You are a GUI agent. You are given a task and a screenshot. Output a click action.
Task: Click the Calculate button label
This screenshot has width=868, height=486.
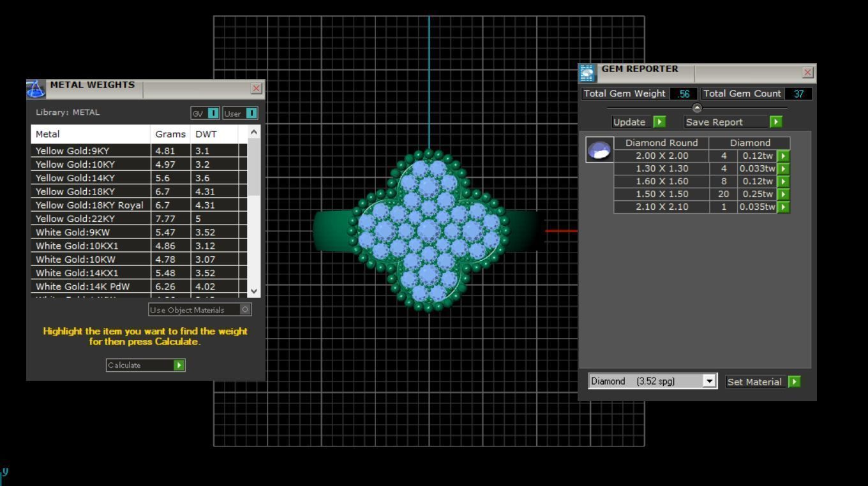[x=124, y=365]
